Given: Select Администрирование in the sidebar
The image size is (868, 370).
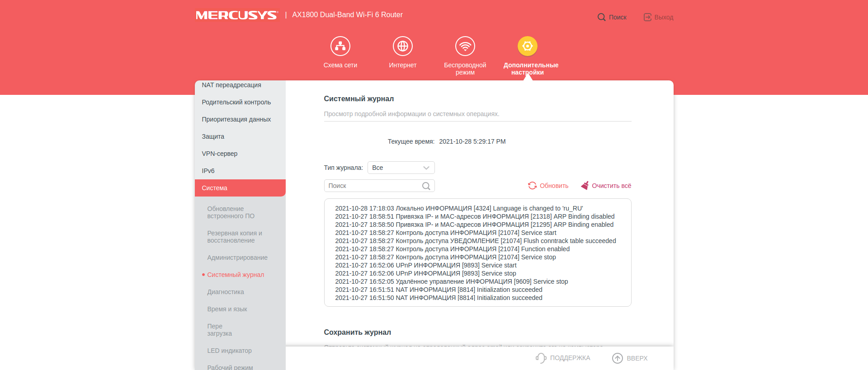Looking at the screenshot, I should [x=237, y=258].
